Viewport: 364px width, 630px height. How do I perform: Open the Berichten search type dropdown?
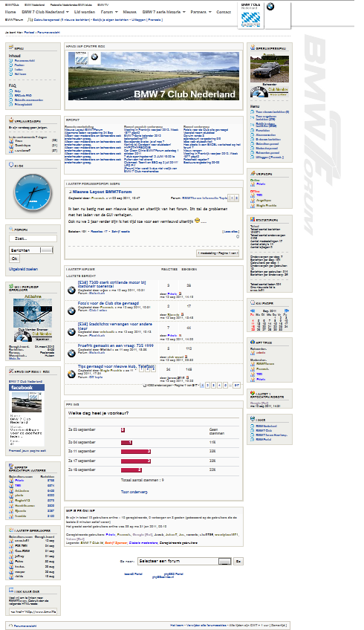(x=31, y=250)
